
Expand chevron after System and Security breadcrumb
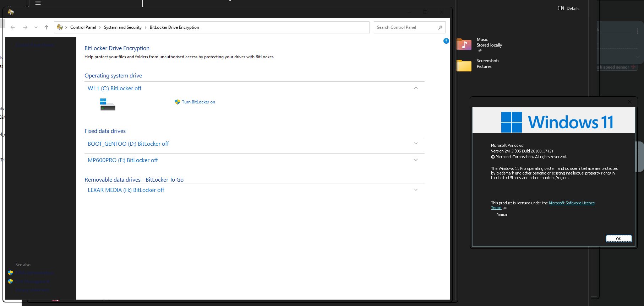[146, 27]
